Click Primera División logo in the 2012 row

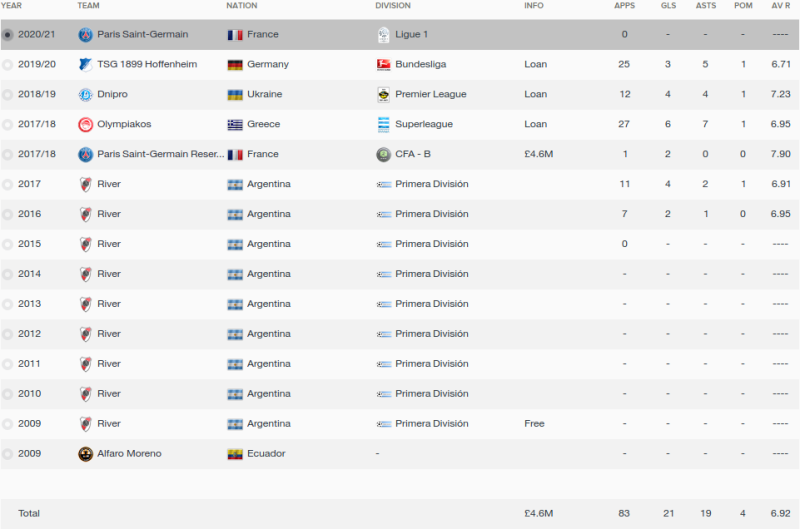point(384,334)
